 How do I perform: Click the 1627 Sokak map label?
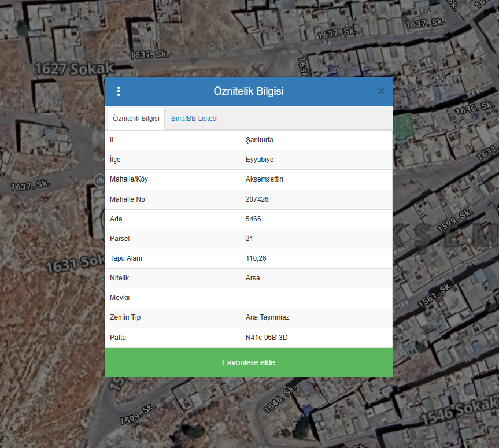click(x=75, y=69)
